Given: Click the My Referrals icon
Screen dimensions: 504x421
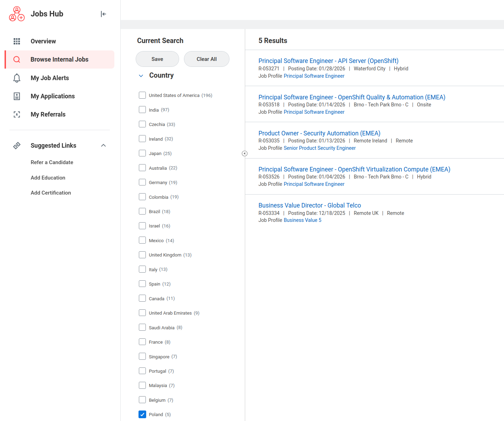Looking at the screenshot, I should 17,114.
